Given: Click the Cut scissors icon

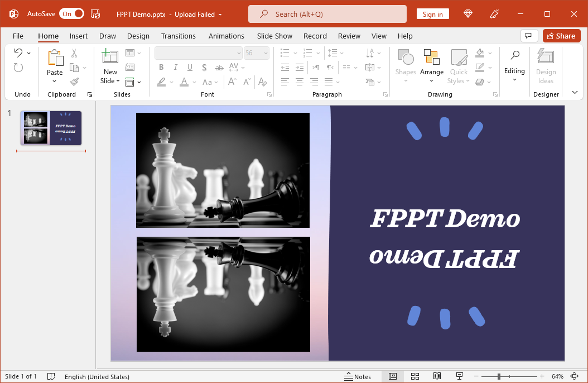Looking at the screenshot, I should 74,54.
